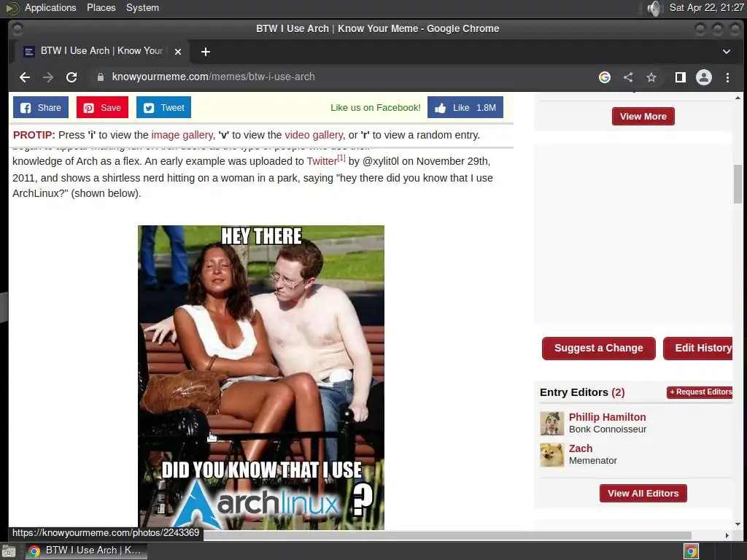747x560 pixels.
Task: Open a new tab with plus button
Action: 205,52
